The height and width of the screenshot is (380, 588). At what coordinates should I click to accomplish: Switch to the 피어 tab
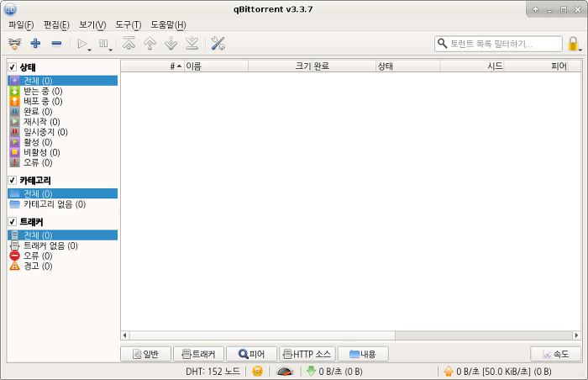pyautogui.click(x=252, y=354)
